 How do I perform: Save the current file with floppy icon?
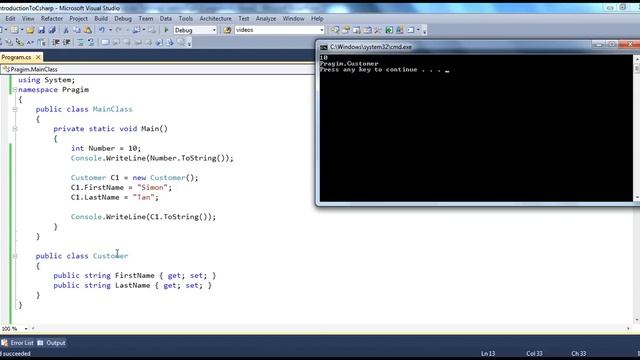pyautogui.click(x=41, y=30)
